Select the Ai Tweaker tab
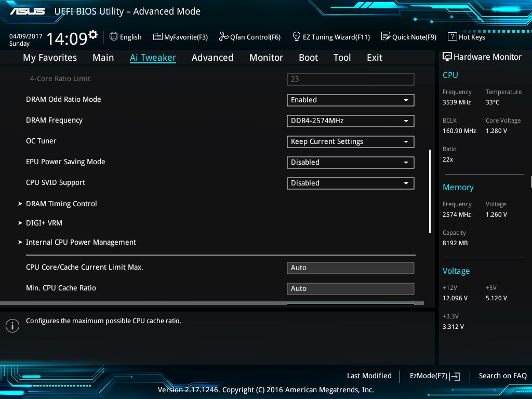Viewport: 532px width, 399px height. [x=153, y=58]
